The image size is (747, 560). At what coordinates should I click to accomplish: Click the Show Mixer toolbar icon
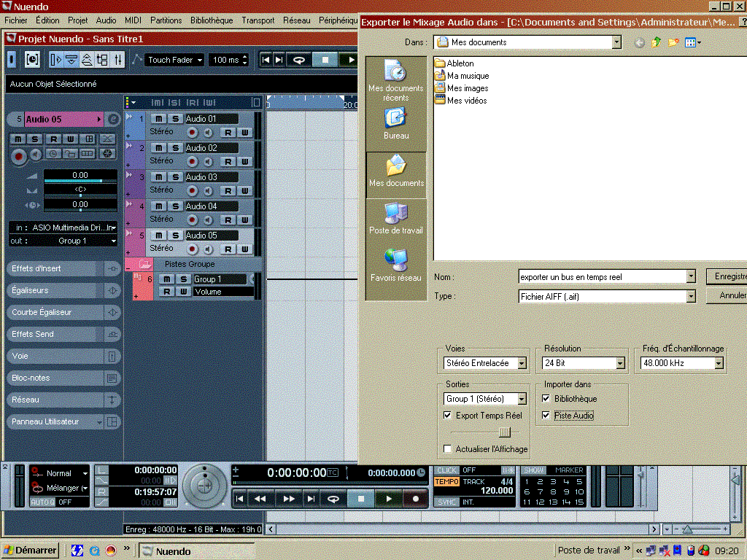118,60
